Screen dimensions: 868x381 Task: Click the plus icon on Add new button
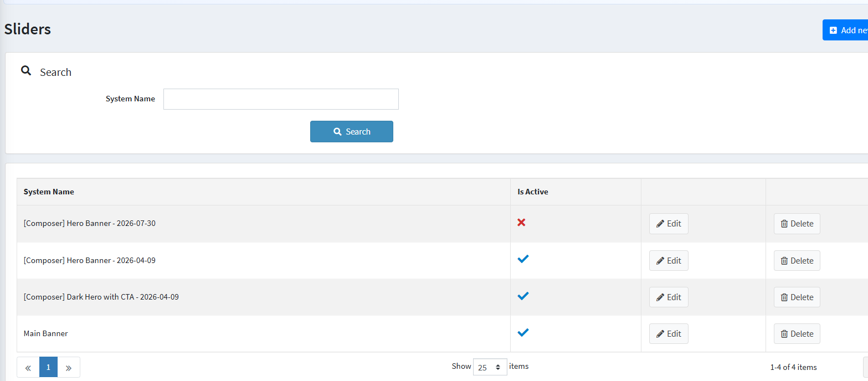click(x=833, y=30)
